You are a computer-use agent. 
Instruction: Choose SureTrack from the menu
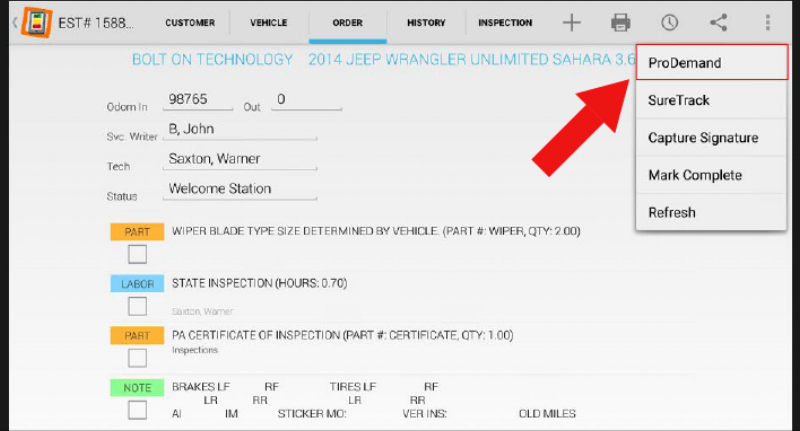click(x=711, y=100)
